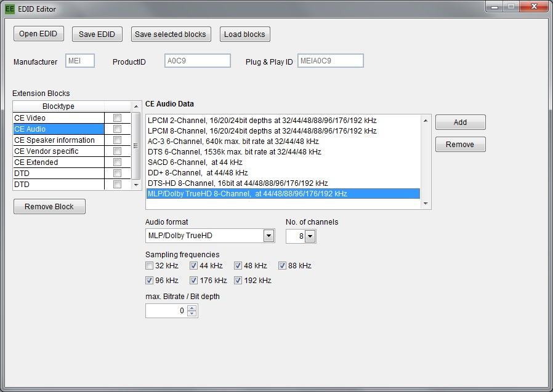This screenshot has height=392, width=553.
Task: Select the MLP/Dolby TrueHD 8-Channel entry
Action: [x=283, y=193]
